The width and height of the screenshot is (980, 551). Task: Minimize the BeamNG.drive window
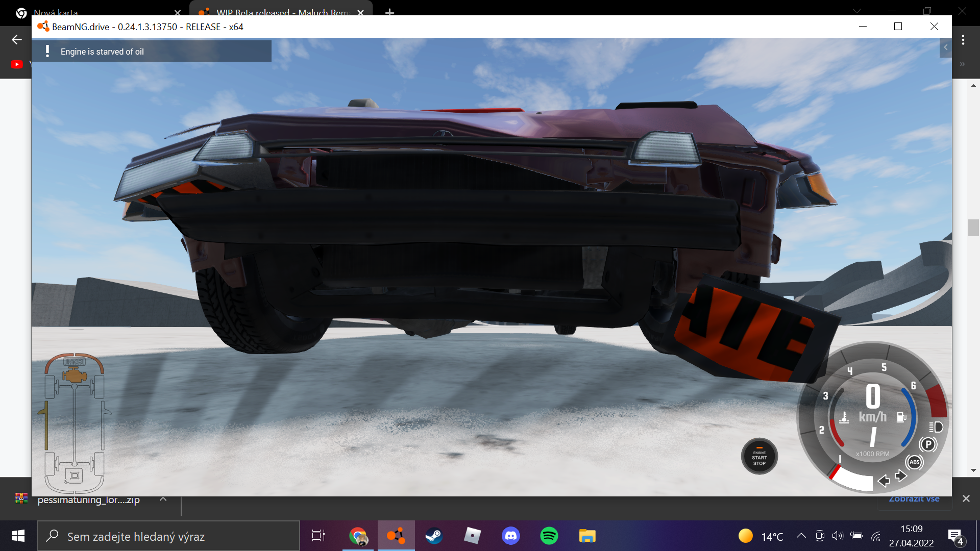[863, 27]
